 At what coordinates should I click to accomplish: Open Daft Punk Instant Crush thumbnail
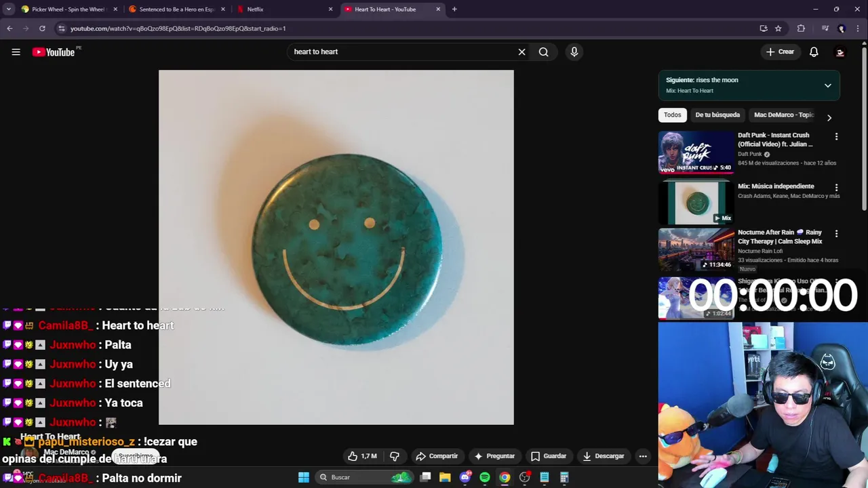[696, 152]
